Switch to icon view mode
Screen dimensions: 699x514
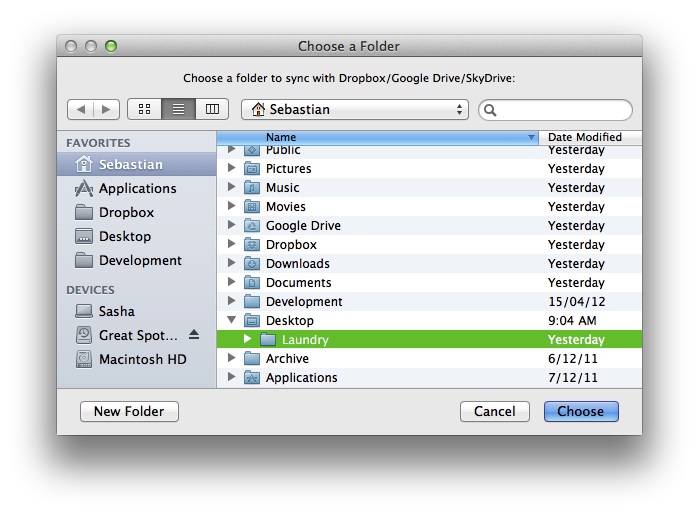tap(145, 109)
